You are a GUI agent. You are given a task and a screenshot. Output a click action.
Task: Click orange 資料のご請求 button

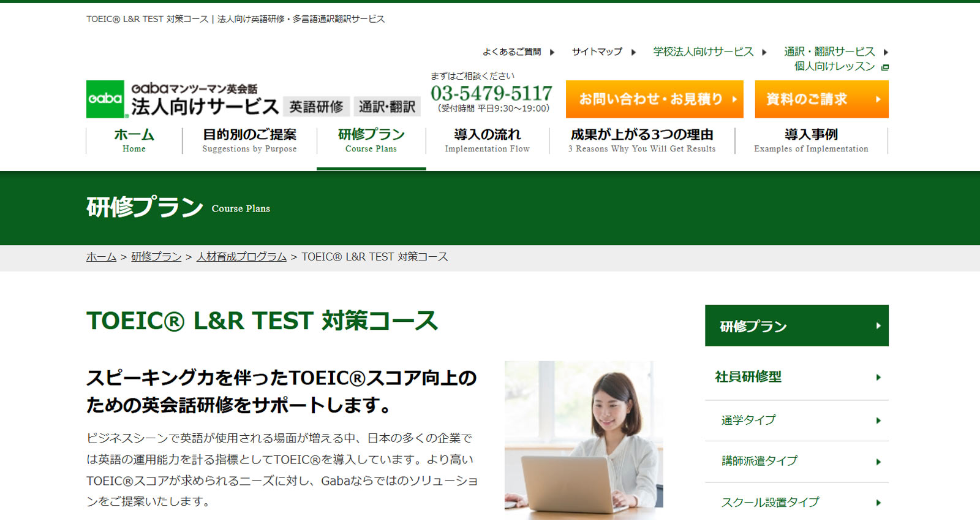point(821,99)
